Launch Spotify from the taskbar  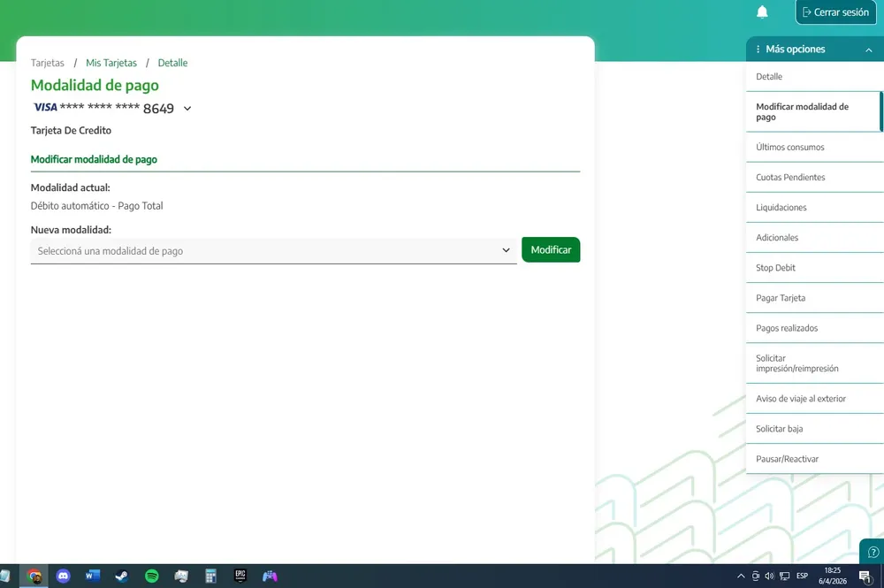tap(152, 576)
